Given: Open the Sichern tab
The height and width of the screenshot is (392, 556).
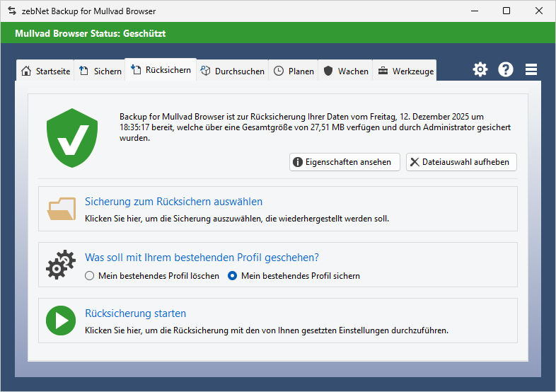Looking at the screenshot, I should click(x=100, y=71).
